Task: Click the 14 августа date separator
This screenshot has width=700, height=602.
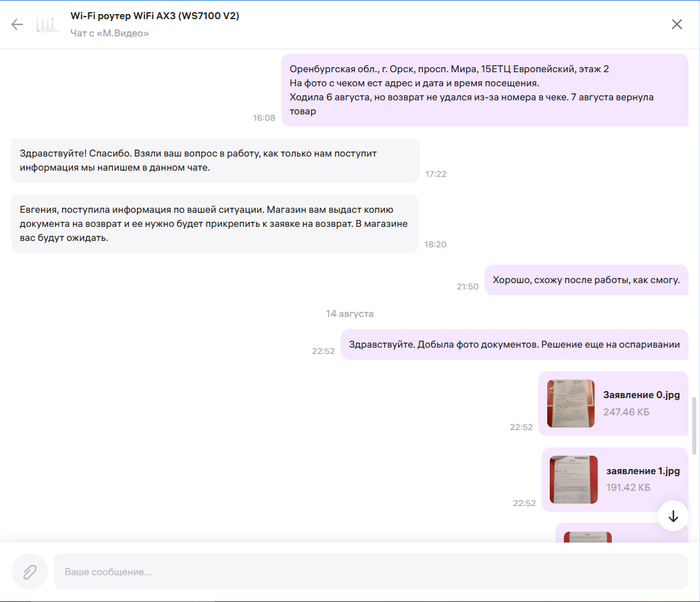Action: [349, 314]
